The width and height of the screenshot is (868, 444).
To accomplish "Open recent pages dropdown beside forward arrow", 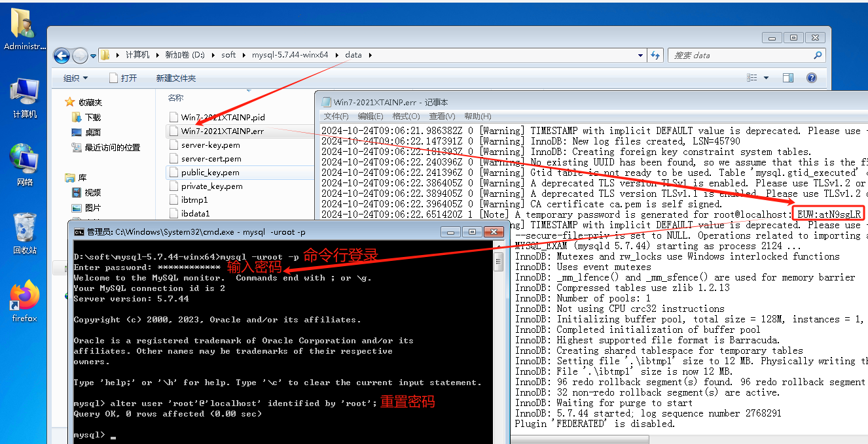I will pos(93,56).
